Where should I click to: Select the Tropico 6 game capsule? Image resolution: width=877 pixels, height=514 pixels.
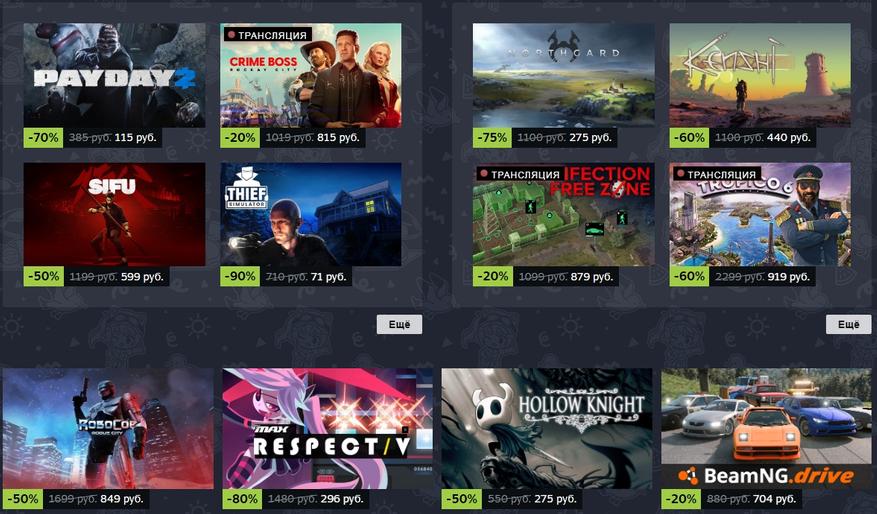(760, 214)
